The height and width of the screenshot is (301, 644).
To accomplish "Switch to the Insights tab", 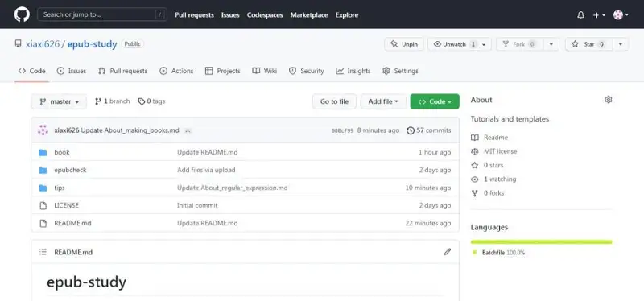I will pos(353,71).
